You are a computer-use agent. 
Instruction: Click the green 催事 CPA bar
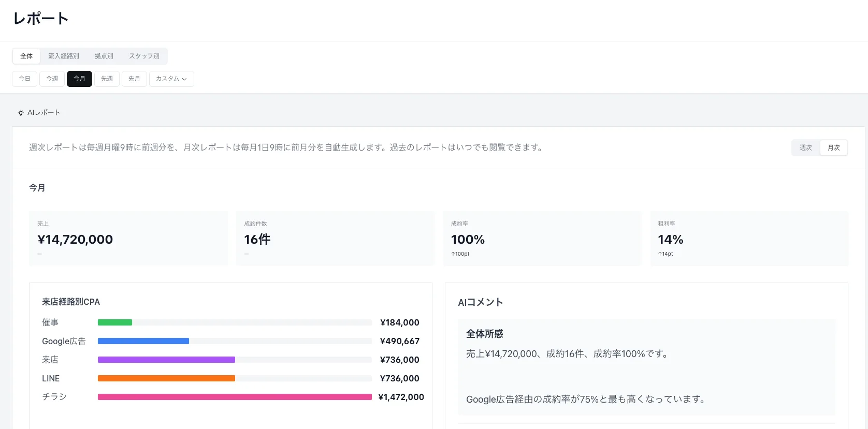click(115, 322)
